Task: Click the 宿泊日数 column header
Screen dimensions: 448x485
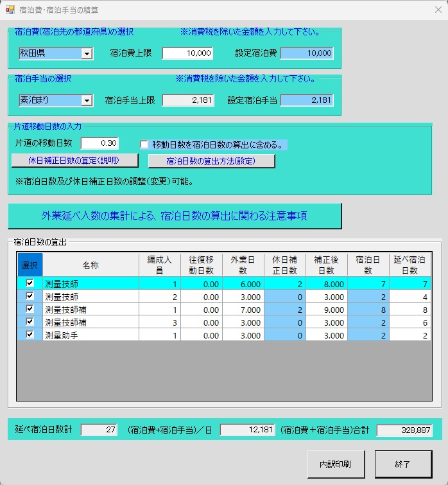Action: 368,265
